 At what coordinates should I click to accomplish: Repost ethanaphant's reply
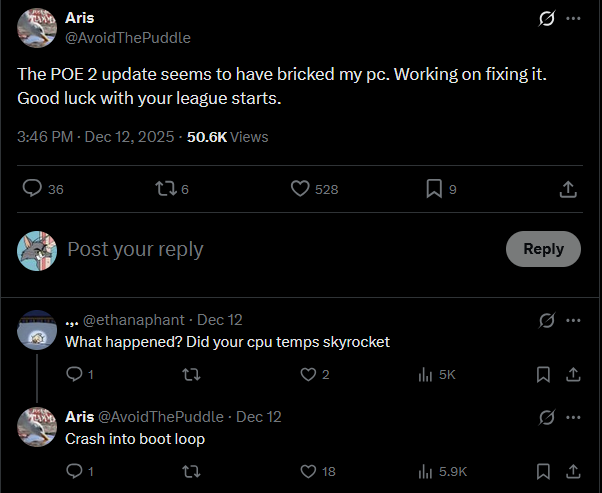pos(190,374)
